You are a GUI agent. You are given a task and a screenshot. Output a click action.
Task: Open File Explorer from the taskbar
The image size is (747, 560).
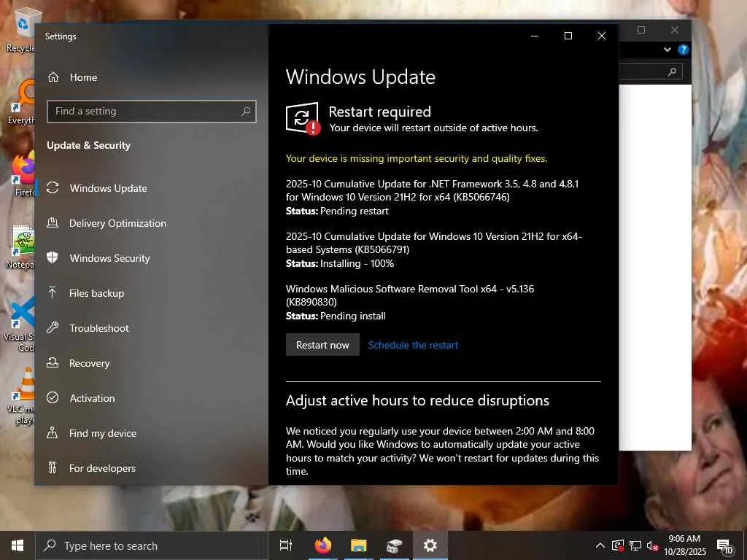tap(359, 545)
